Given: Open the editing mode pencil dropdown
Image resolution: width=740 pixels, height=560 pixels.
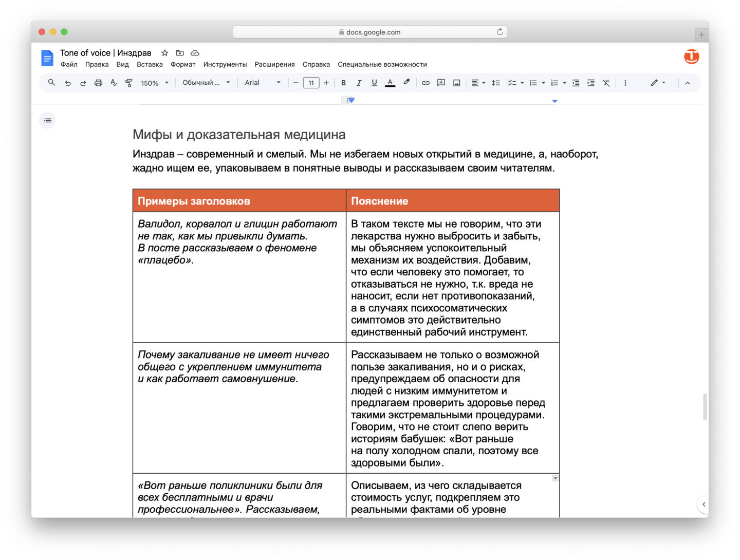Looking at the screenshot, I should coord(658,83).
